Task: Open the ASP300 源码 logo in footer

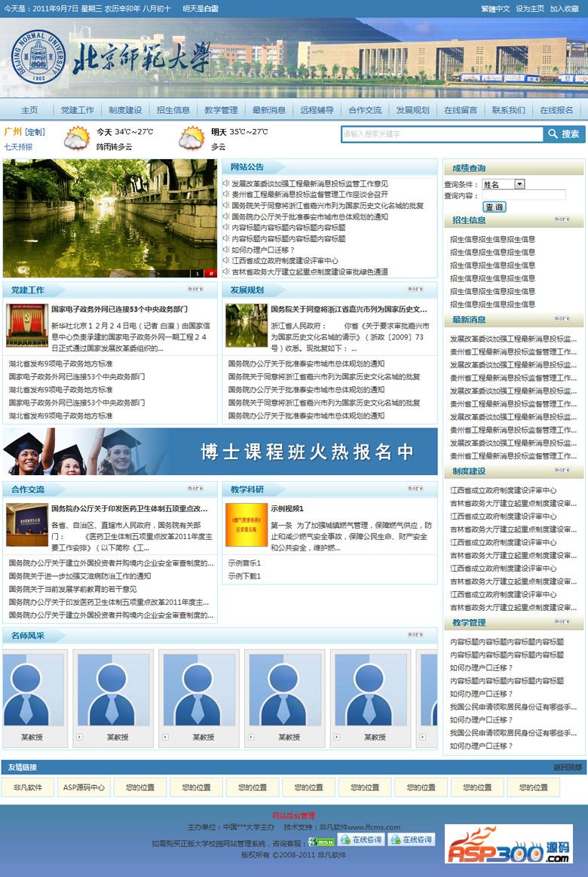Action: (508, 844)
